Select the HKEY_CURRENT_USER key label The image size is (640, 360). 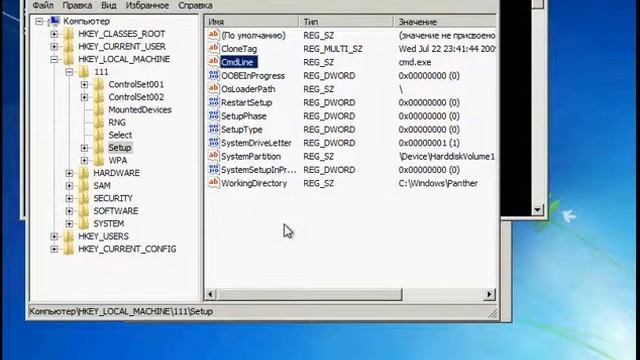(122, 47)
